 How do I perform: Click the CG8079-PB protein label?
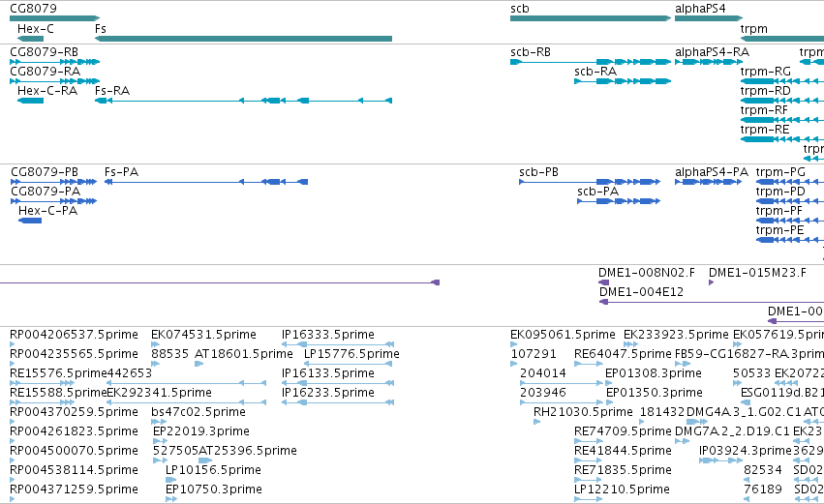(45, 172)
